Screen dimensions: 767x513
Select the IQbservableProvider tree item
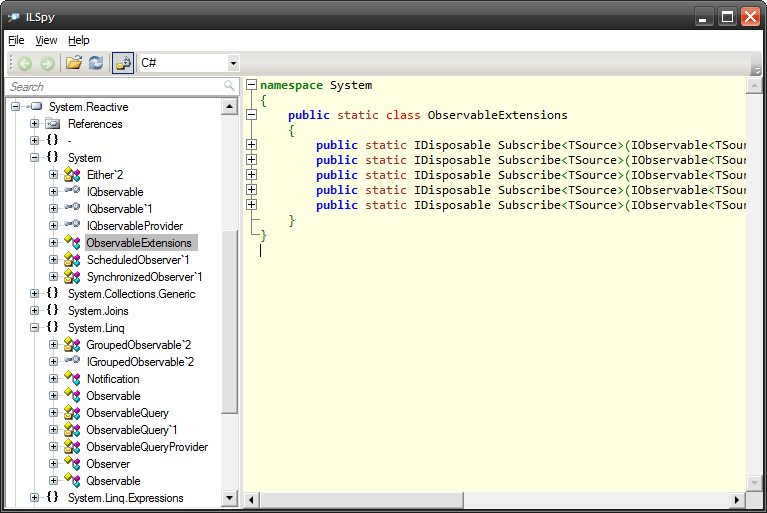[135, 225]
